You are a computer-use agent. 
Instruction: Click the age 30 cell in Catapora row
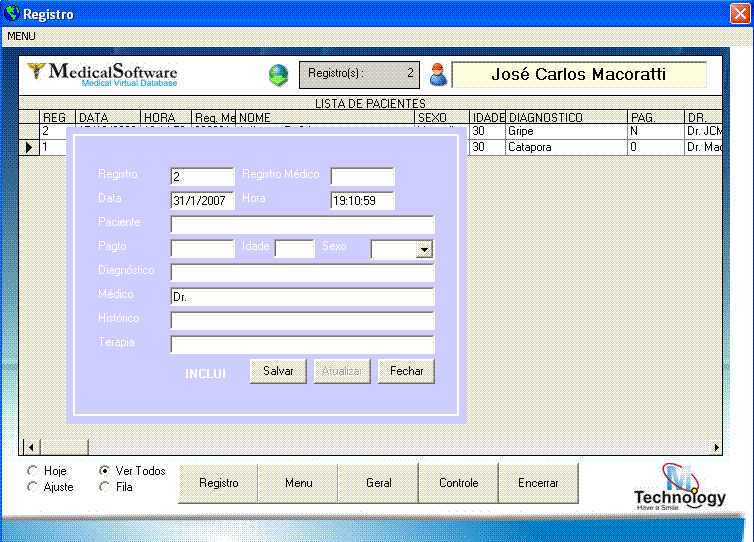point(487,147)
